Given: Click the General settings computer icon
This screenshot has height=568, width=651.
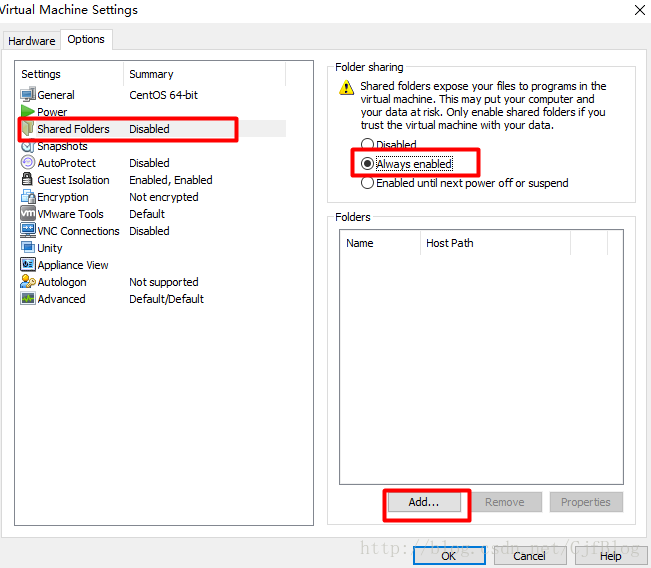Looking at the screenshot, I should point(28,95).
